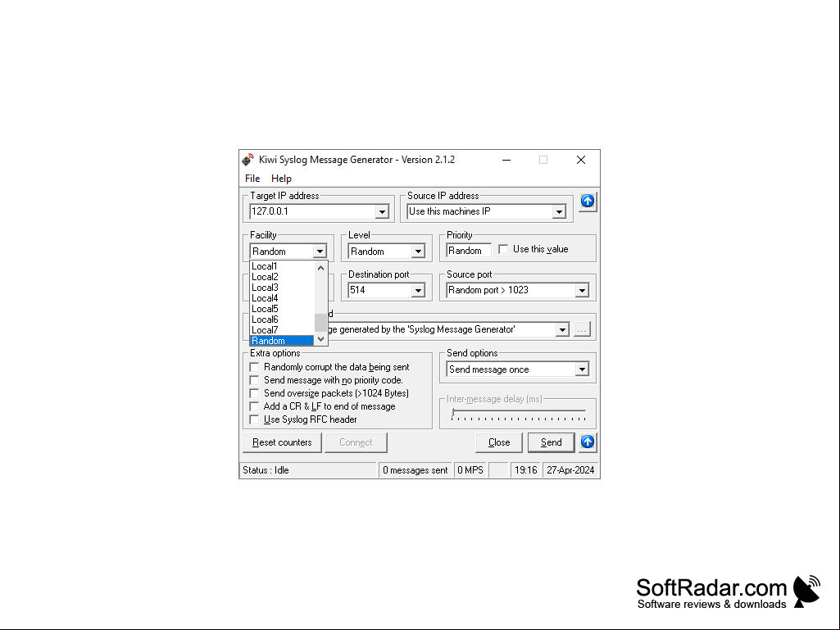Click the Connect button
This screenshot has height=630, width=840.
coord(356,442)
